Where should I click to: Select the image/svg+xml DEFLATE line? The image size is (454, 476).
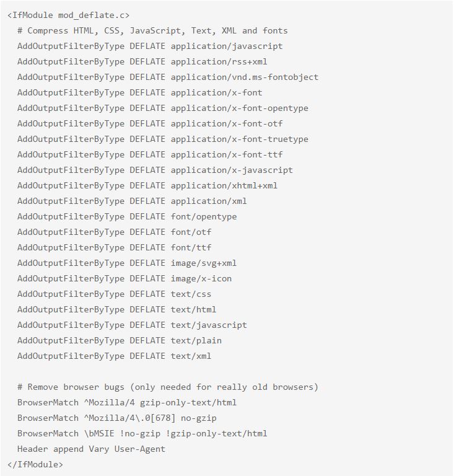click(x=127, y=263)
